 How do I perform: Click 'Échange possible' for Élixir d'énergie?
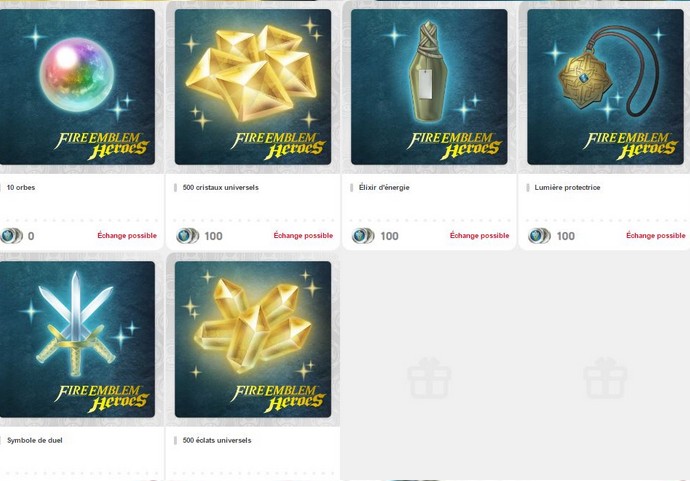479,235
